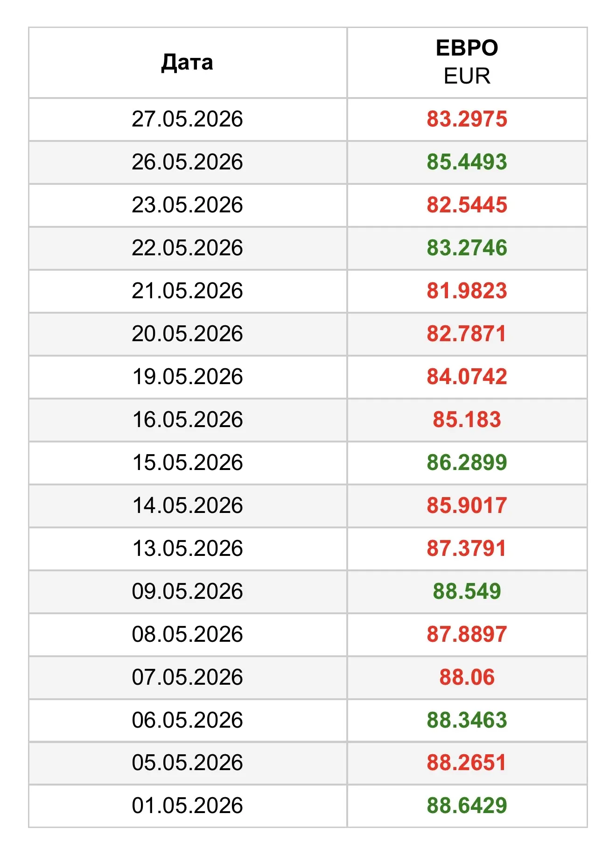Click the green value 88.549
Screen dimensions: 616x849
467,591
